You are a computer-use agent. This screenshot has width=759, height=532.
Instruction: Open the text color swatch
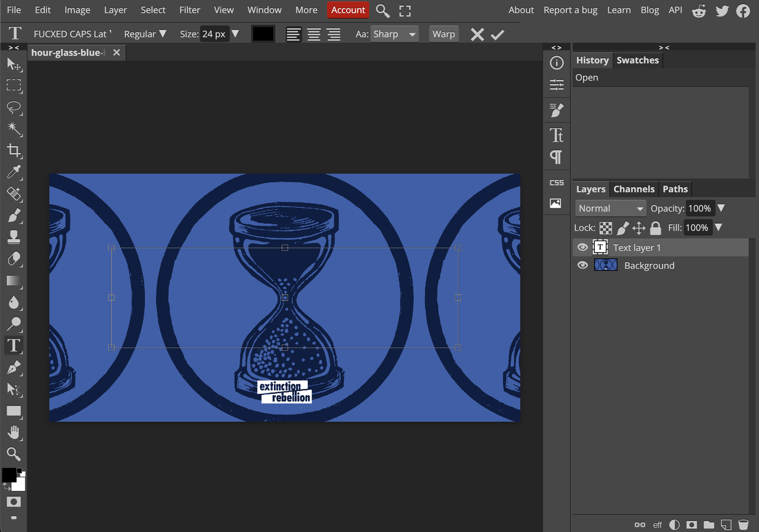pos(263,34)
